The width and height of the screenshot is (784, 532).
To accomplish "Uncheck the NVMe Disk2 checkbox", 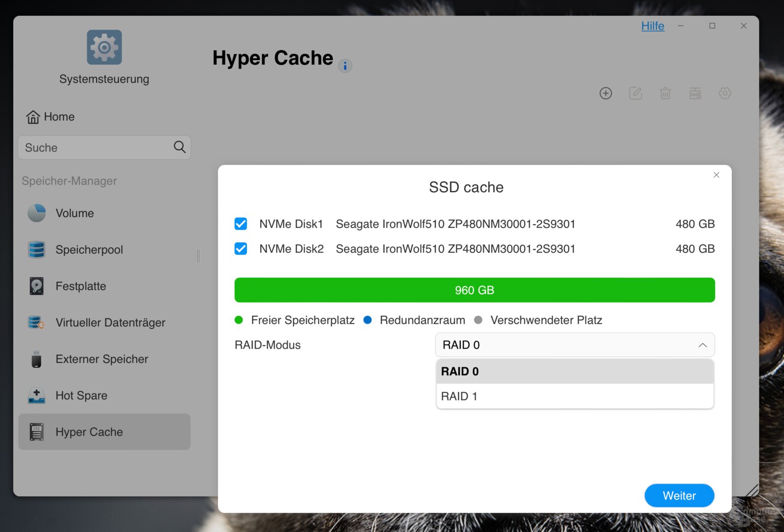I will pos(241,249).
